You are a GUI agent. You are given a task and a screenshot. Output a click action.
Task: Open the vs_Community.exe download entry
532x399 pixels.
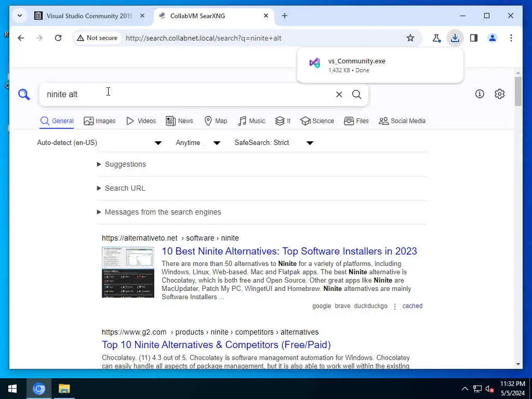click(380, 65)
